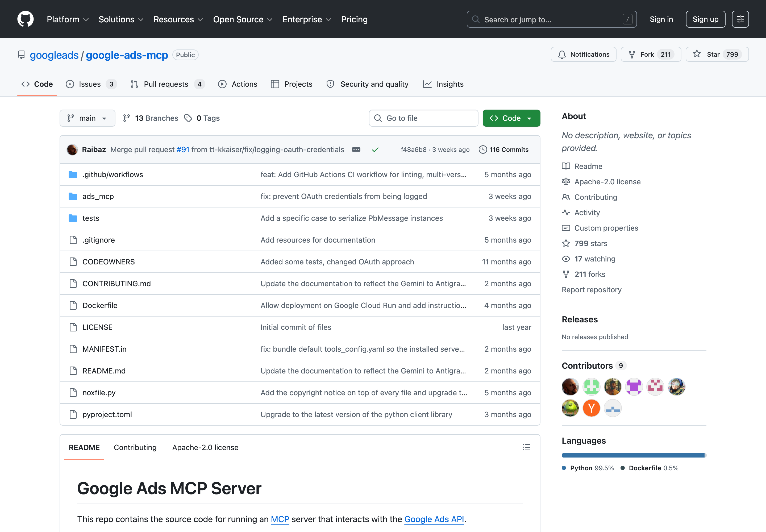
Task: Click the orange Y contributor avatar
Action: click(591, 408)
